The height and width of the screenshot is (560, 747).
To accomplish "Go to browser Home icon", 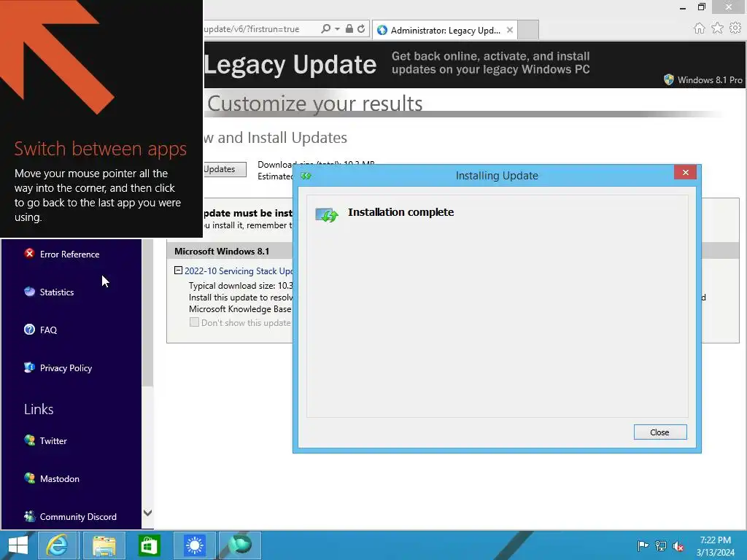I will point(699,28).
